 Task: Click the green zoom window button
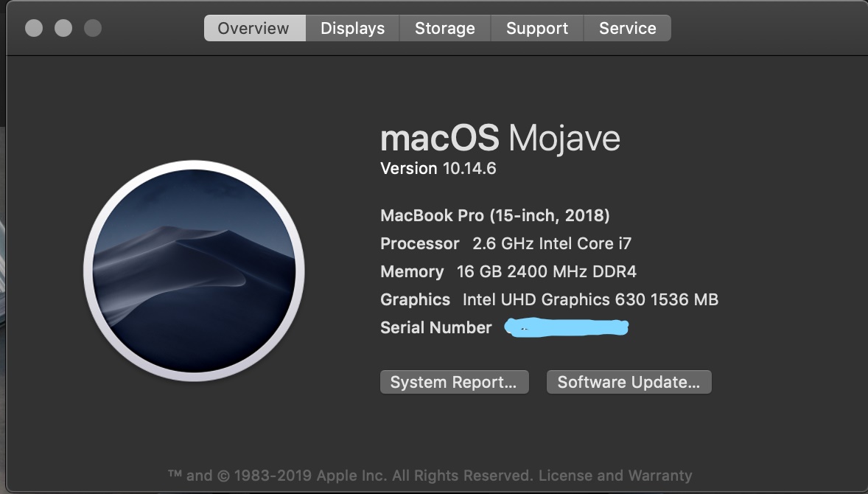[x=93, y=28]
